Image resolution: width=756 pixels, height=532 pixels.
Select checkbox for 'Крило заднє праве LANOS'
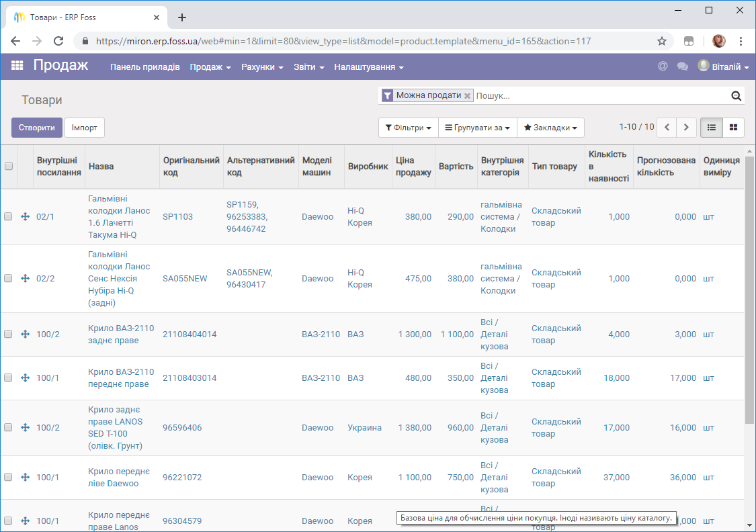[x=8, y=428]
